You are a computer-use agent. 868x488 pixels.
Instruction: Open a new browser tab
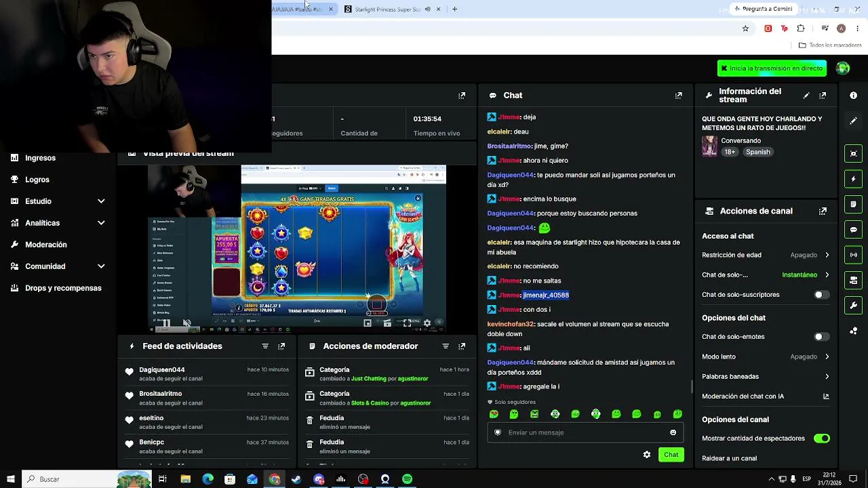pos(454,9)
